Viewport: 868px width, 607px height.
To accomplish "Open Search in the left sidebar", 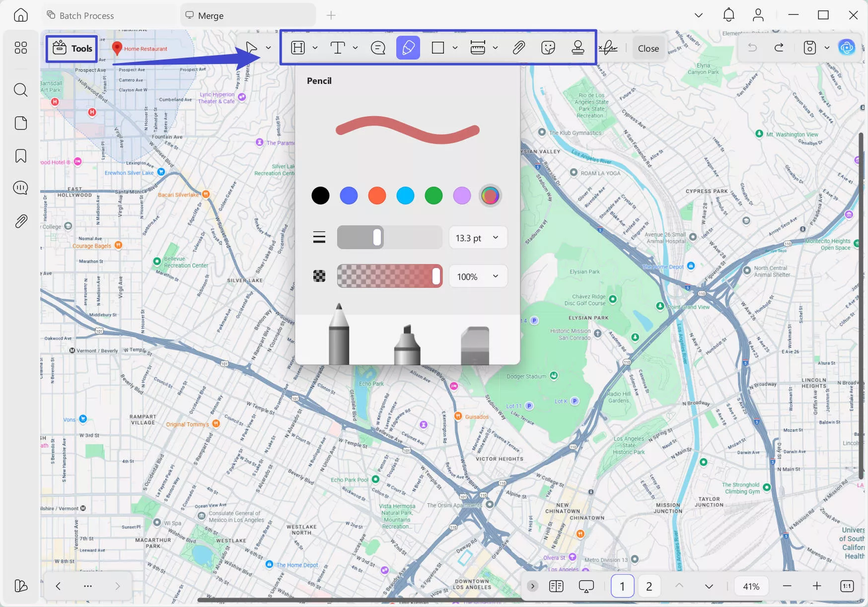I will (20, 90).
